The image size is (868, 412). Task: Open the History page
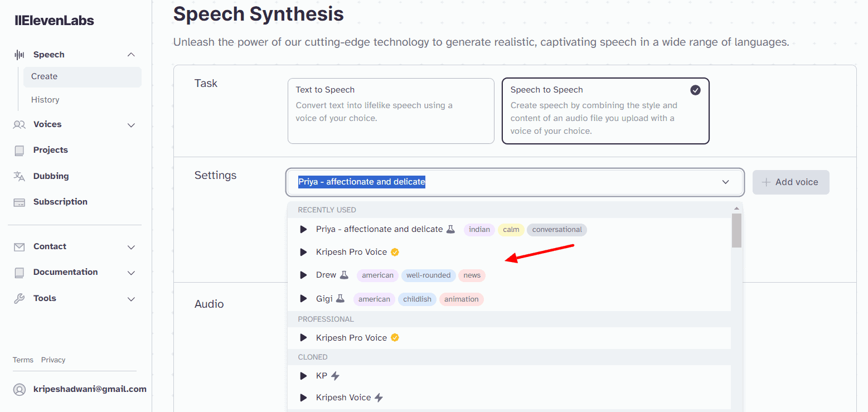tap(45, 100)
